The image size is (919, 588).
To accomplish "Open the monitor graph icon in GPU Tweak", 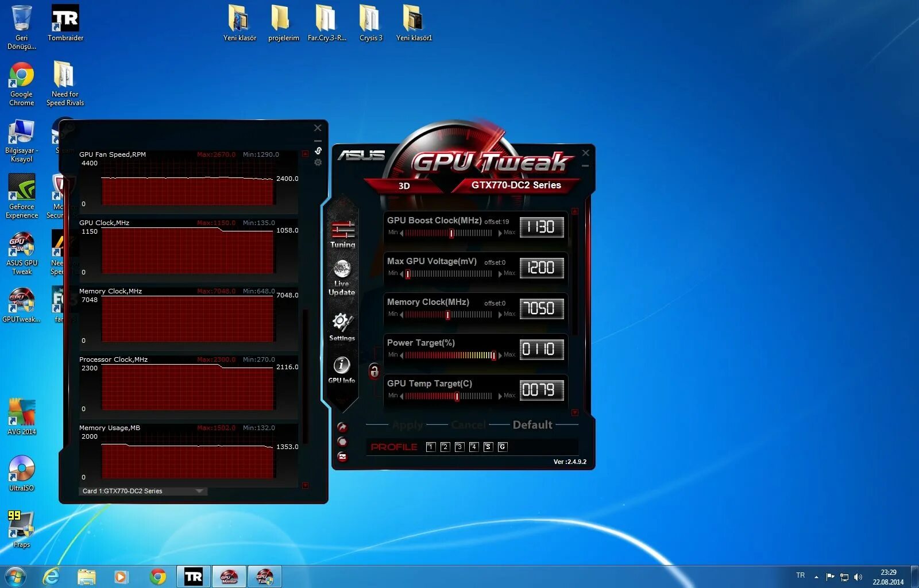I will coord(342,457).
